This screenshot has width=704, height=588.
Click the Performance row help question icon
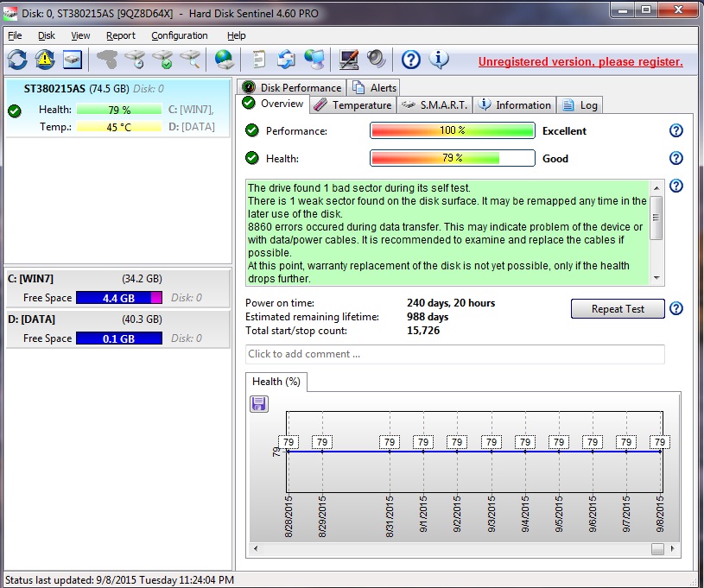pos(676,130)
